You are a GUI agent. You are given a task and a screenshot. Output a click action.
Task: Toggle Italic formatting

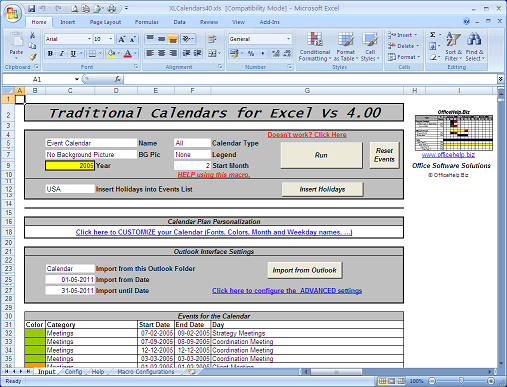[x=61, y=53]
